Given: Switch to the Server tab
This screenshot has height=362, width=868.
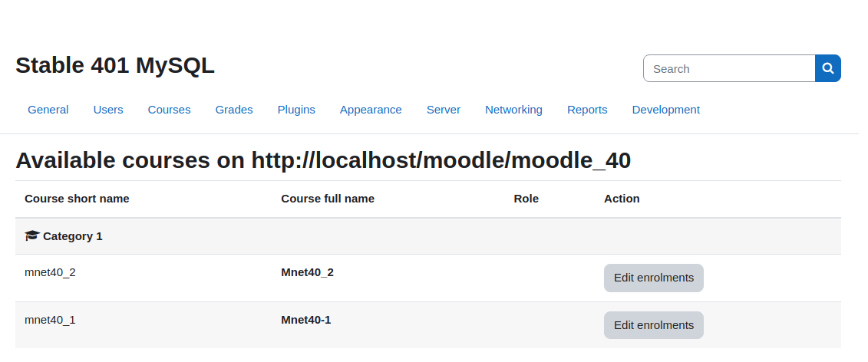Looking at the screenshot, I should pyautogui.click(x=443, y=110).
